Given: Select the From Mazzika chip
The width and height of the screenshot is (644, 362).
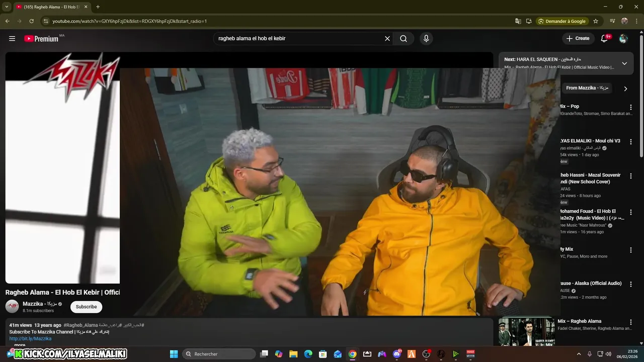Looking at the screenshot, I should (x=587, y=88).
